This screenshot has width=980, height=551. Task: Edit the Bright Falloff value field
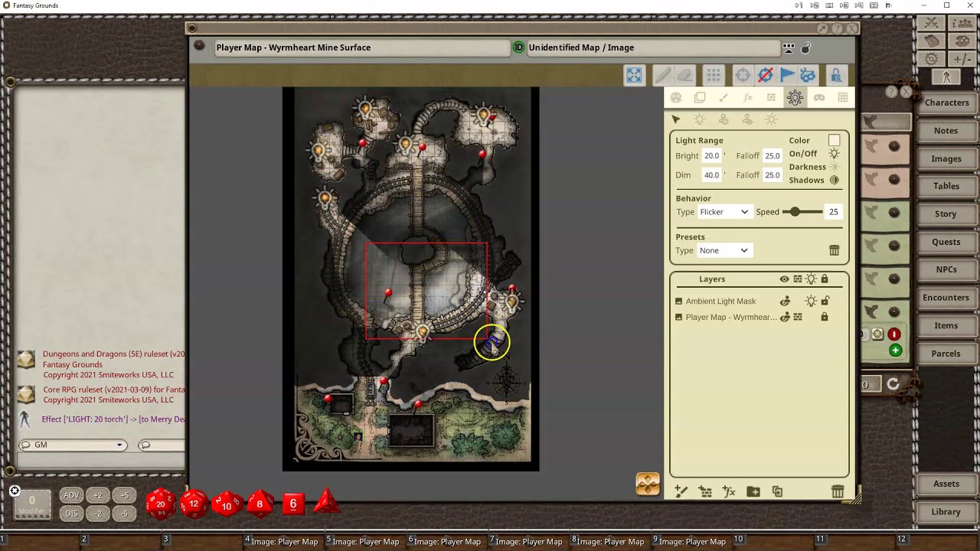[x=772, y=155]
